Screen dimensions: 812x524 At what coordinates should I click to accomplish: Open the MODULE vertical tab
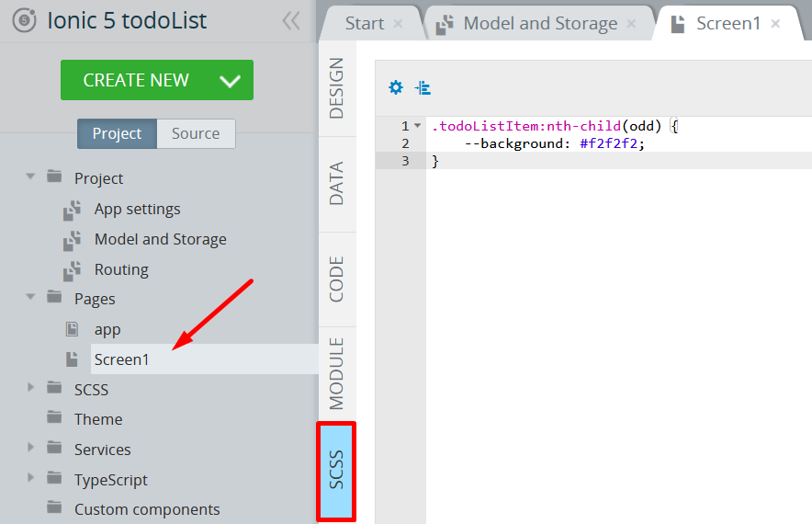tap(337, 374)
